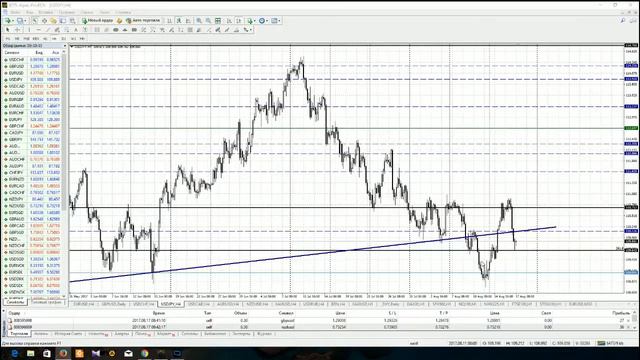Select the equidistant channel tool
The width and height of the screenshot is (640, 360).
coord(57,30)
